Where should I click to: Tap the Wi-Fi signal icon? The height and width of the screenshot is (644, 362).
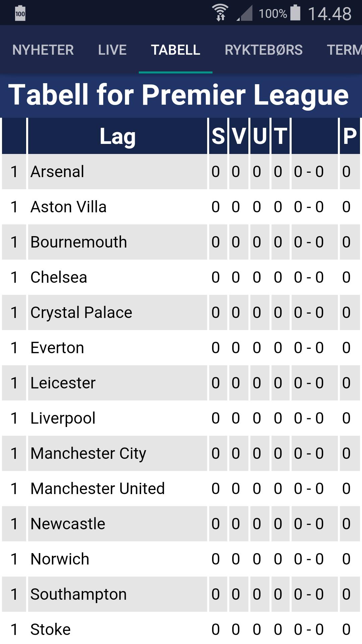coord(220,13)
